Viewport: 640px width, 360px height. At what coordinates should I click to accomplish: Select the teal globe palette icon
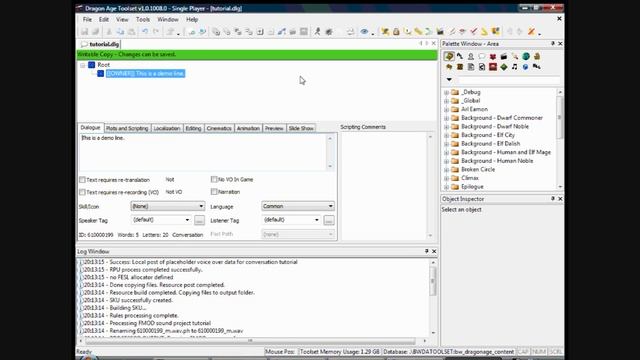point(526,56)
